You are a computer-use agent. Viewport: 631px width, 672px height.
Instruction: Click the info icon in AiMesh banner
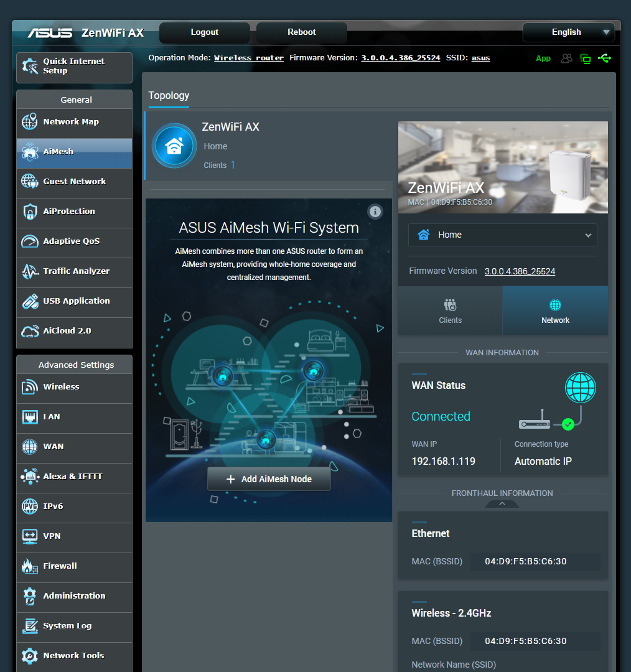click(x=375, y=212)
